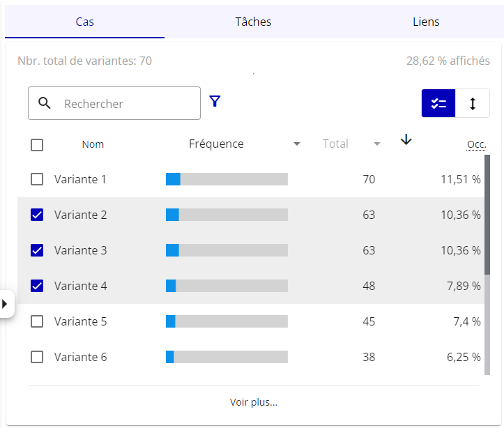This screenshot has height=428, width=504.
Task: Click the search magnifier icon
Action: 45,103
